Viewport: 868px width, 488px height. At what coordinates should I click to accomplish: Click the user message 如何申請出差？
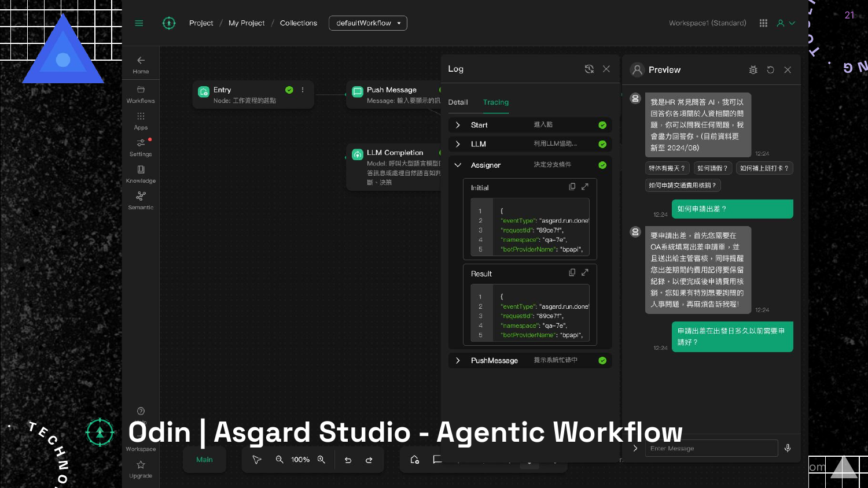pyautogui.click(x=732, y=209)
